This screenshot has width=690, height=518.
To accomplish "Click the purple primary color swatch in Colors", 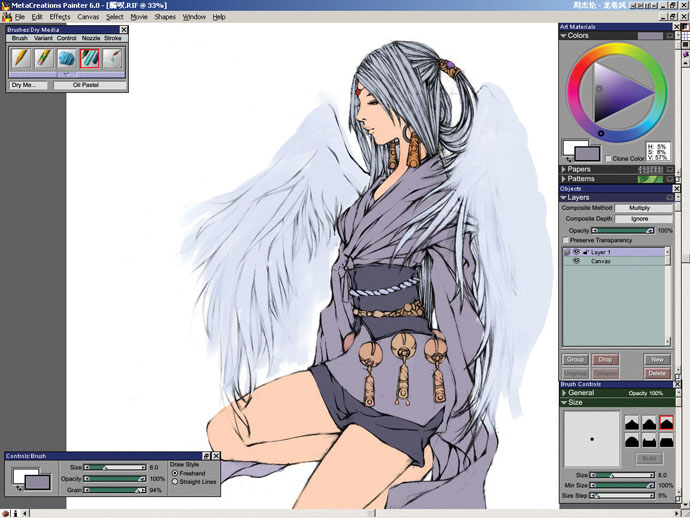I will click(587, 154).
